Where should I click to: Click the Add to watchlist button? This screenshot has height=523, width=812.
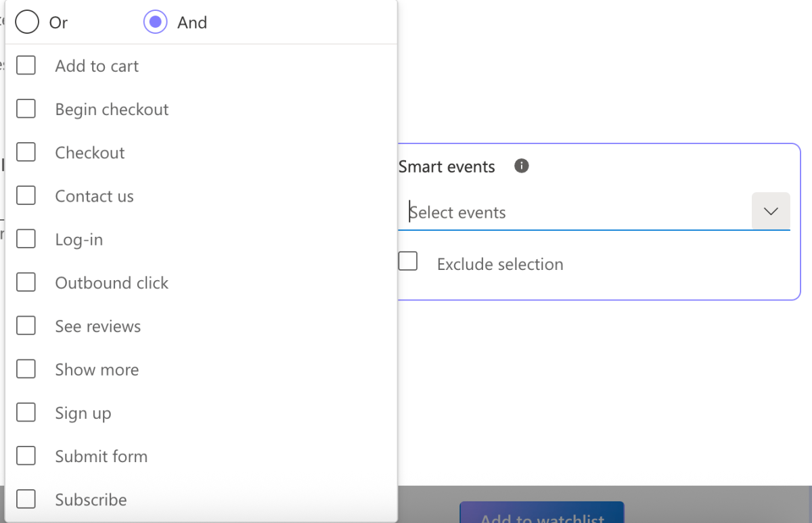coord(541,512)
